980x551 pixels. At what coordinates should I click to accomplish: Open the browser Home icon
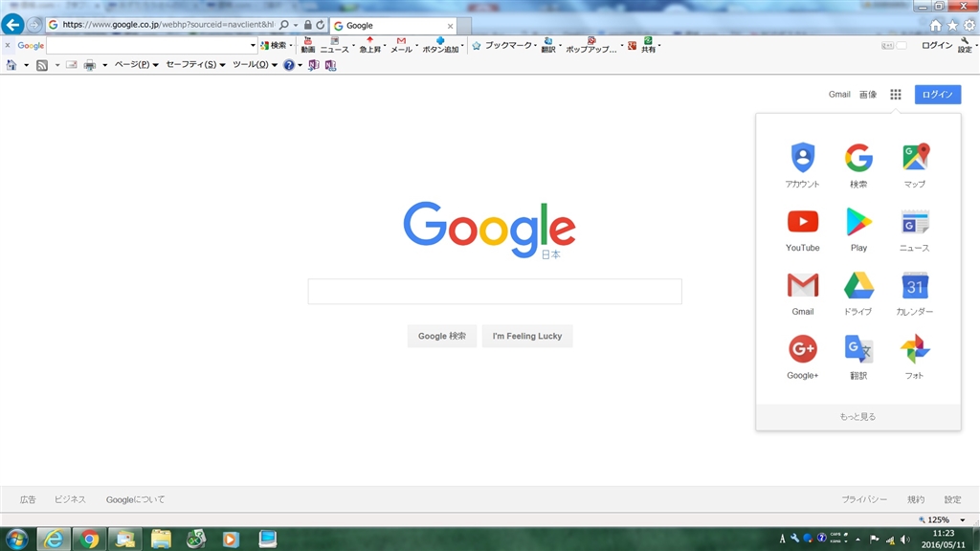936,26
